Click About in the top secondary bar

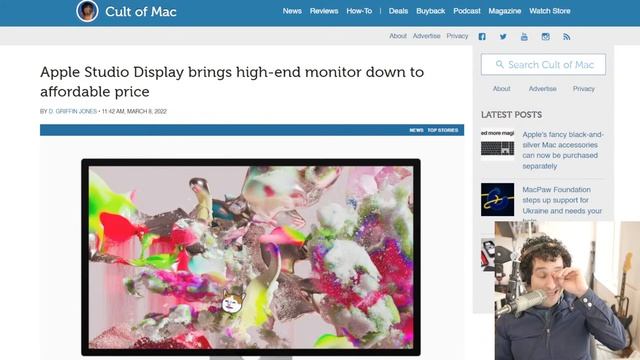tap(398, 36)
